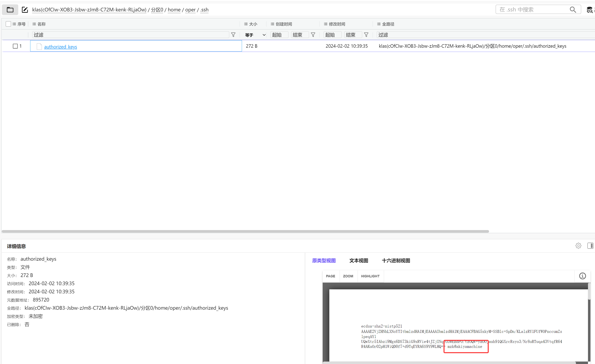Click the folder icon beside path
The height and width of the screenshot is (364, 595).
tap(10, 10)
